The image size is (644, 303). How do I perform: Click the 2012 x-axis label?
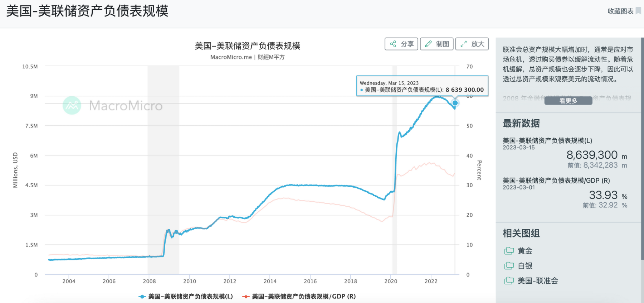pyautogui.click(x=230, y=282)
